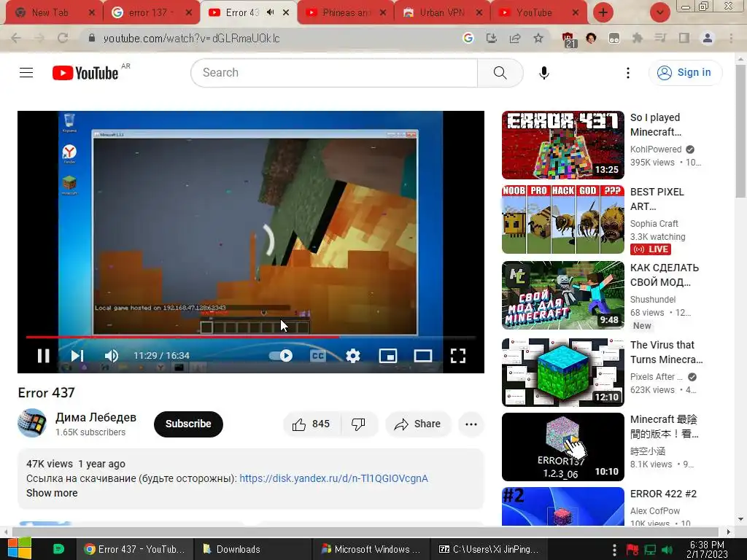Open the disk.yandex.ru download link

pyautogui.click(x=333, y=478)
